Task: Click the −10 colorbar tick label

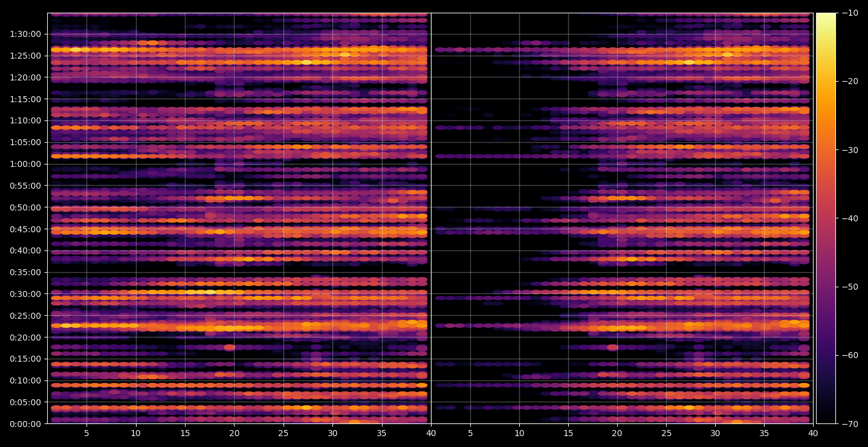Action: click(x=849, y=13)
